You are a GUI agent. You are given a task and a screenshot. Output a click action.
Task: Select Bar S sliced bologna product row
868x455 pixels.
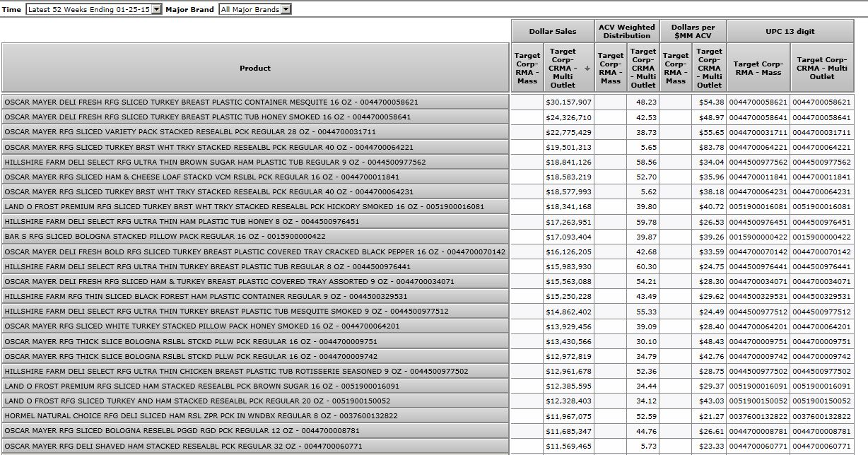(255, 237)
